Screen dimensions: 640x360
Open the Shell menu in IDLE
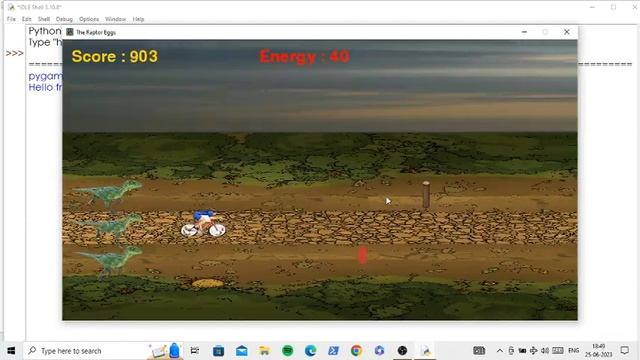point(44,19)
